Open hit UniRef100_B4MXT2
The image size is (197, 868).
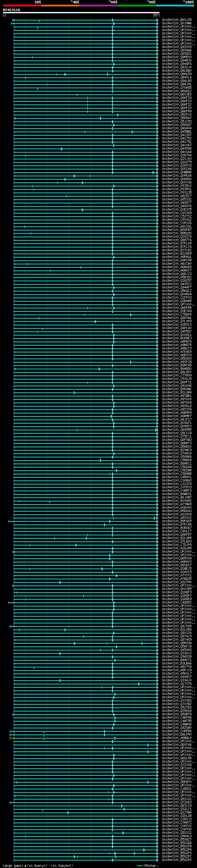point(177,660)
